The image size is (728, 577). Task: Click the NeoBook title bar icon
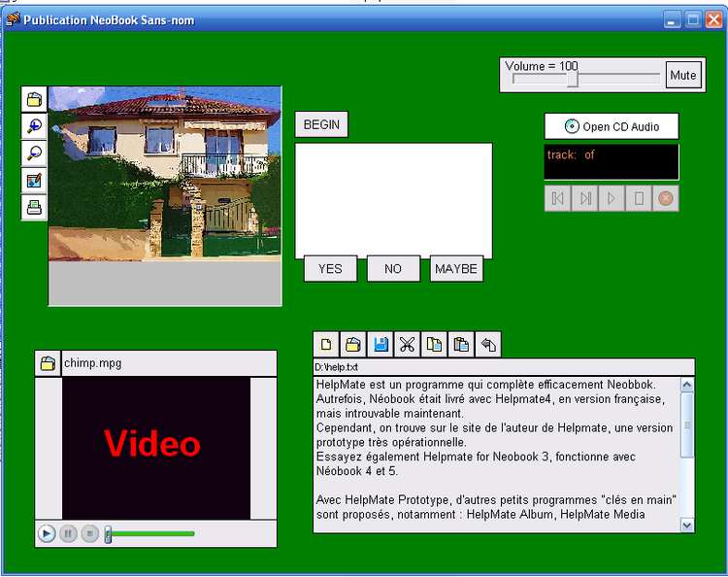click(13, 19)
